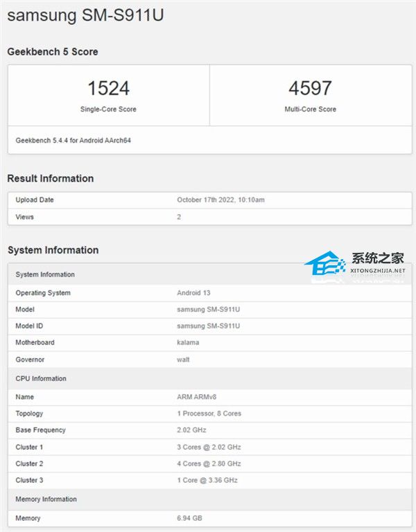Screen dimensions: 416x532
Task: Click the 'kalama' motherboard value
Action: [188, 343]
